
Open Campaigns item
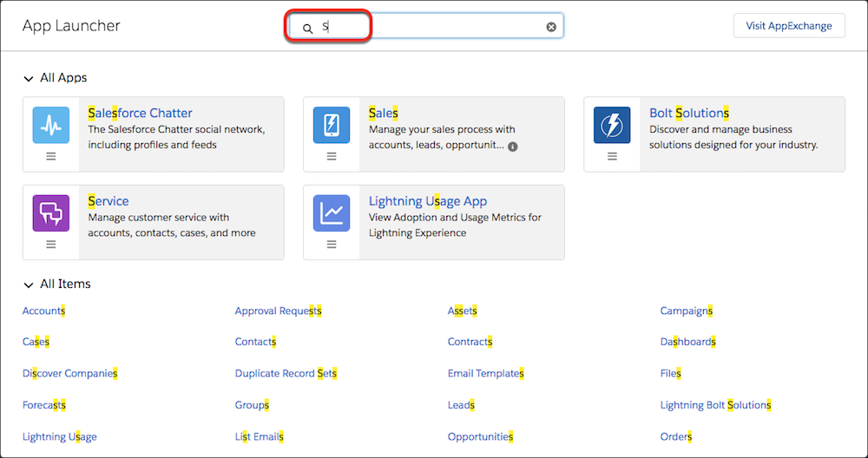click(686, 311)
